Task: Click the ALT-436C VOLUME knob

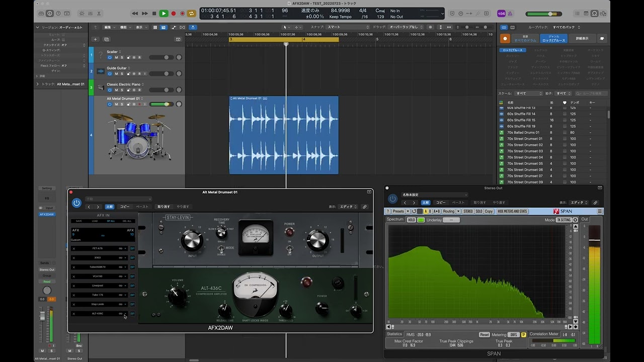Action: (x=177, y=297)
